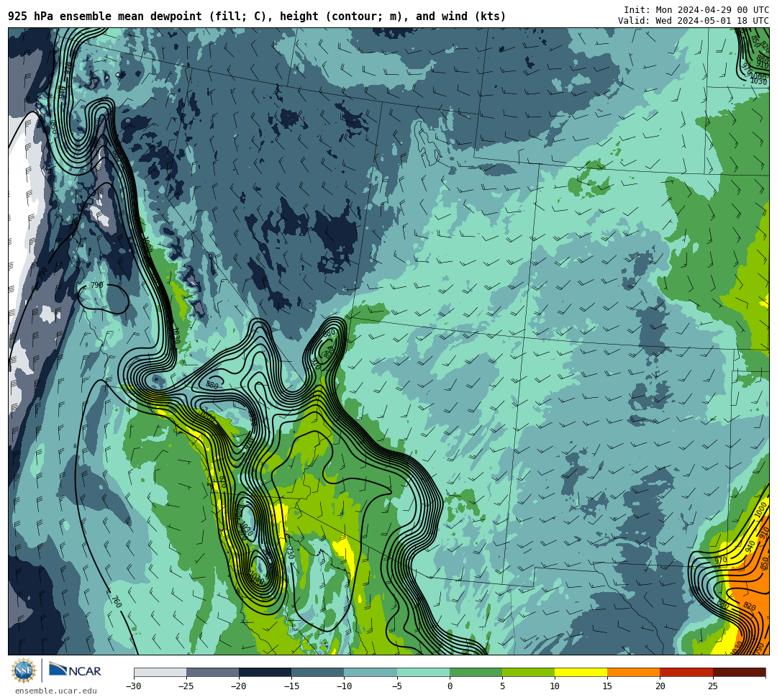Click the 0 colorbar tick label
The image size is (777, 700).
coord(450,686)
